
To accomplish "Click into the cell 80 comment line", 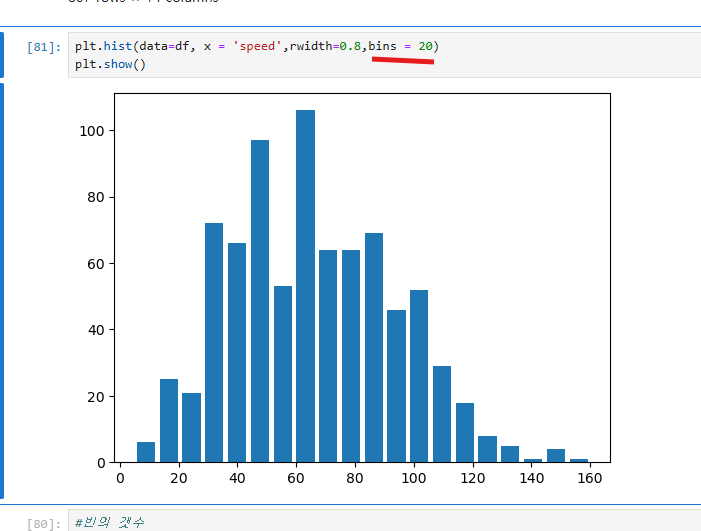I will [109, 523].
